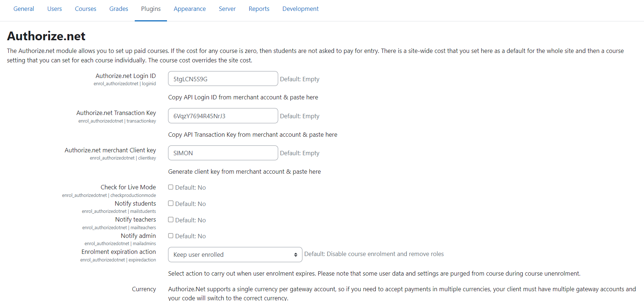Select the Plugins tab
The height and width of the screenshot is (301, 644).
click(151, 9)
